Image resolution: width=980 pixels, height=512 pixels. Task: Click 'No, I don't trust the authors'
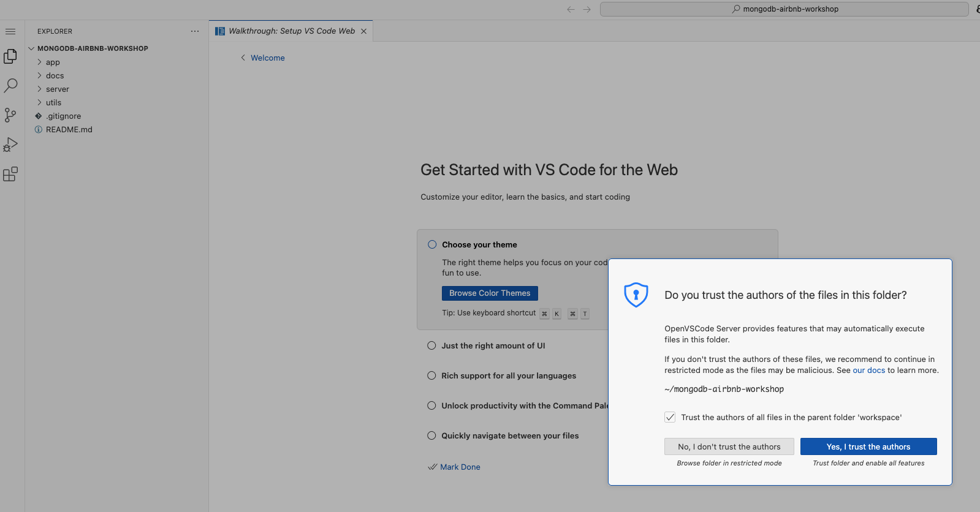[x=729, y=446]
